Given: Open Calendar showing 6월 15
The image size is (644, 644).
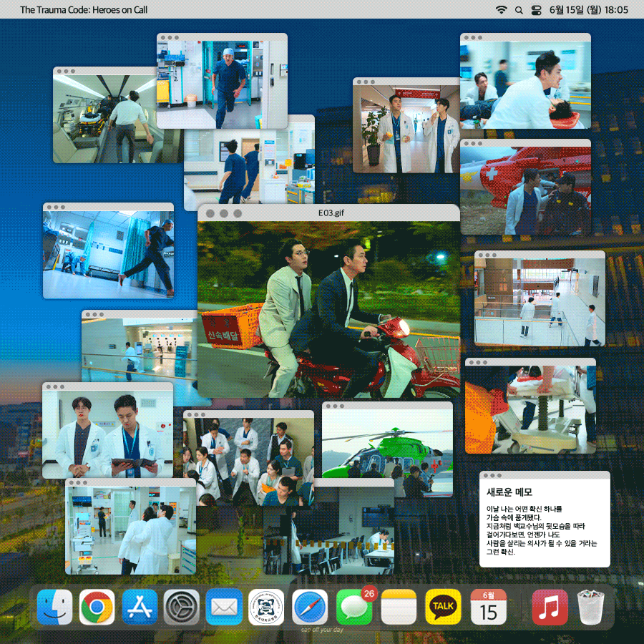Looking at the screenshot, I should click(488, 608).
